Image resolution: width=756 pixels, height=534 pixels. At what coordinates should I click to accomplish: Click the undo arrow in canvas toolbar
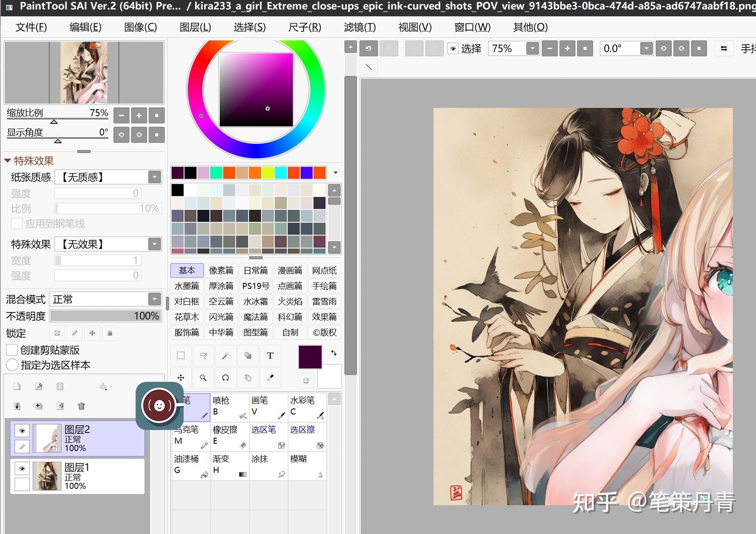(369, 49)
